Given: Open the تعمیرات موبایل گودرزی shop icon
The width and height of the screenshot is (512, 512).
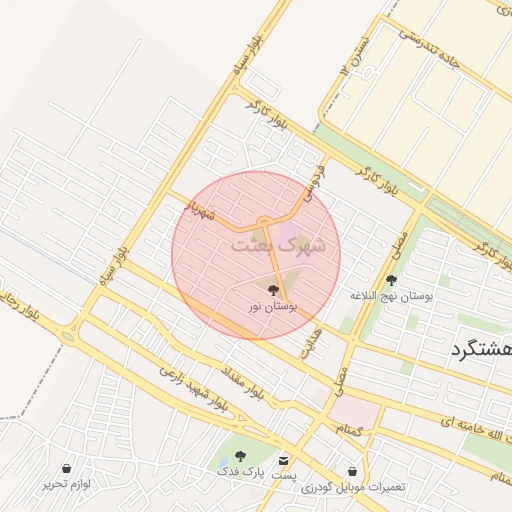Looking at the screenshot, I should pos(352,471).
